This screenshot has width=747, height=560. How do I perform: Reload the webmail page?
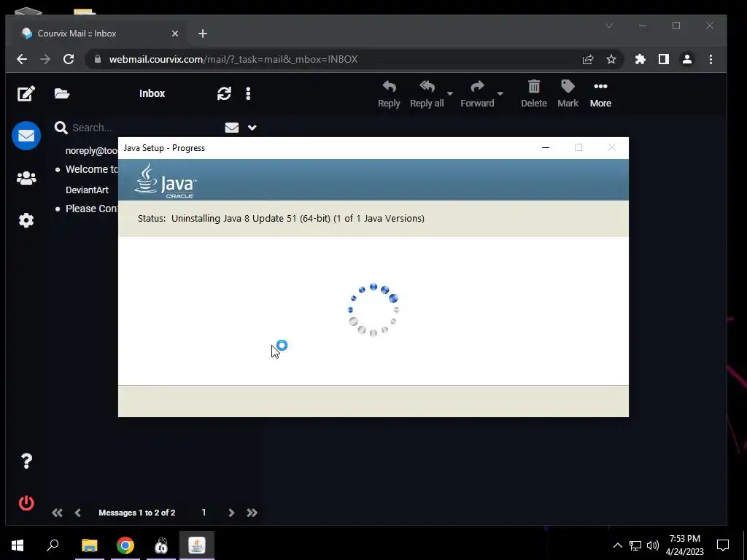tap(69, 59)
